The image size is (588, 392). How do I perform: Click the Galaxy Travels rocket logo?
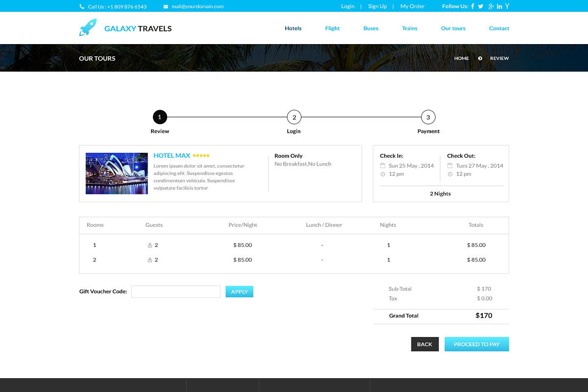tap(88, 27)
